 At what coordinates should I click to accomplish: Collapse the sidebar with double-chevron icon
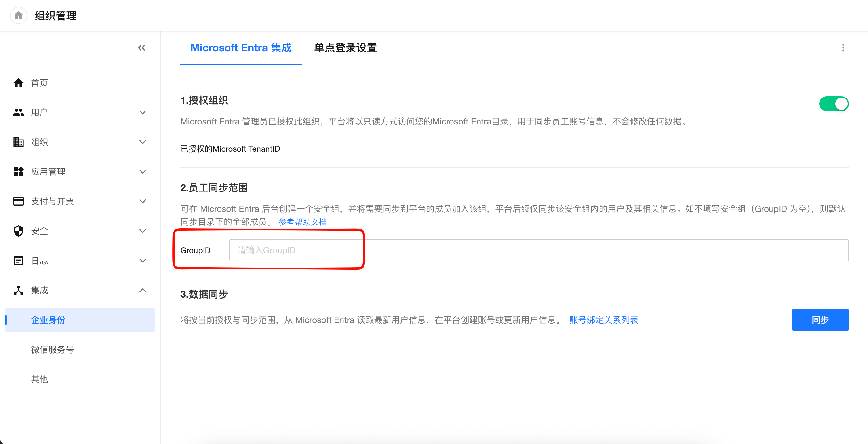(x=141, y=48)
